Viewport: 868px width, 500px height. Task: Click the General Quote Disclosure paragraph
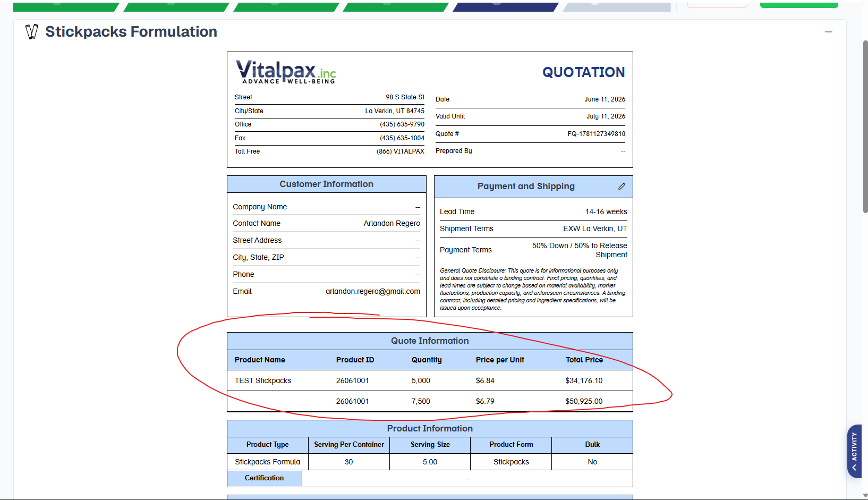point(533,290)
